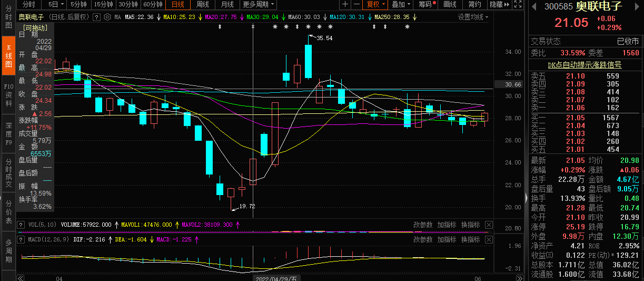This screenshot has width=644, height=281.
Task: Switch to 周线 weekly period tab
Action: click(x=203, y=5)
